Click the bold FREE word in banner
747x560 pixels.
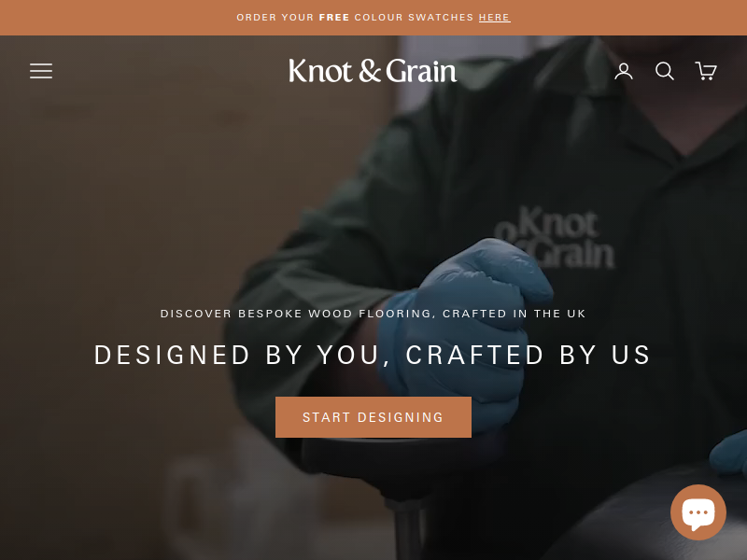pos(334,18)
